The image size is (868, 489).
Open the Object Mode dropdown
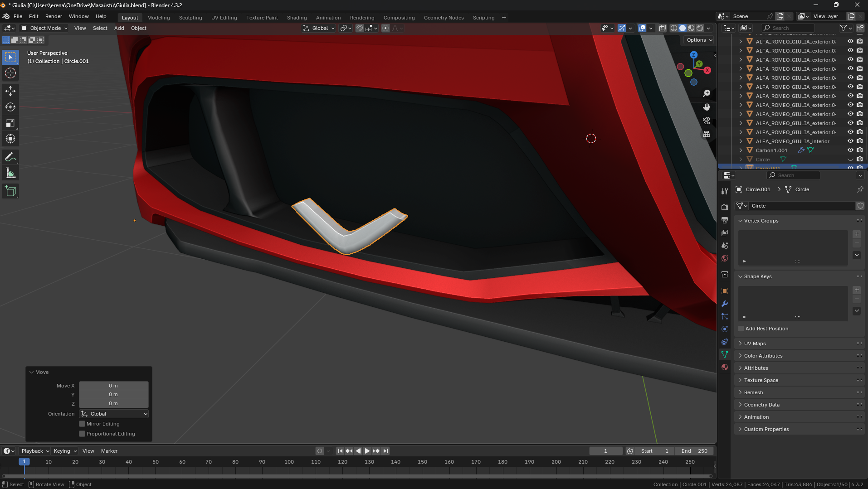pyautogui.click(x=44, y=28)
